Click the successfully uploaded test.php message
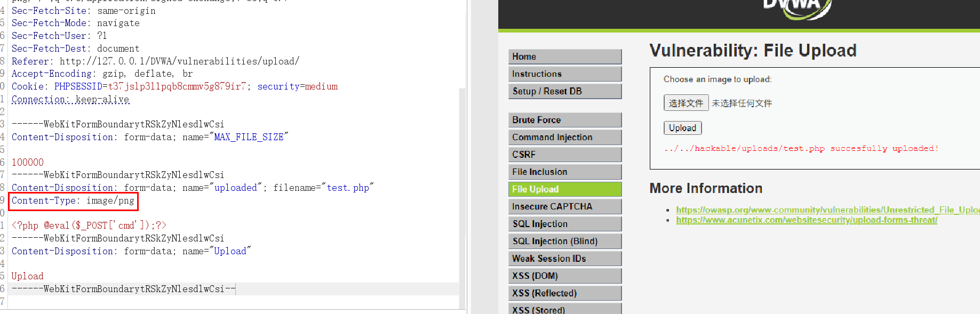 pyautogui.click(x=801, y=148)
